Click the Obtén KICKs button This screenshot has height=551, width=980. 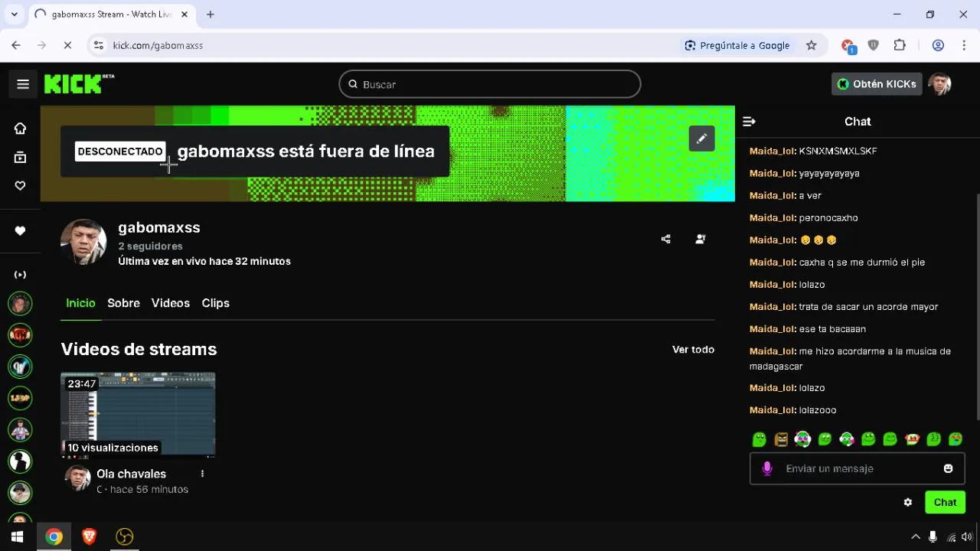(877, 84)
